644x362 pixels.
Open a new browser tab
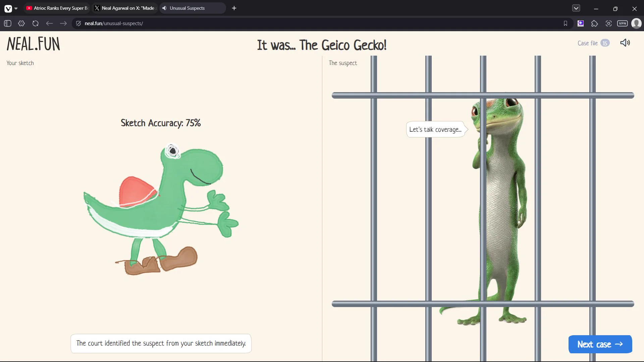click(234, 8)
